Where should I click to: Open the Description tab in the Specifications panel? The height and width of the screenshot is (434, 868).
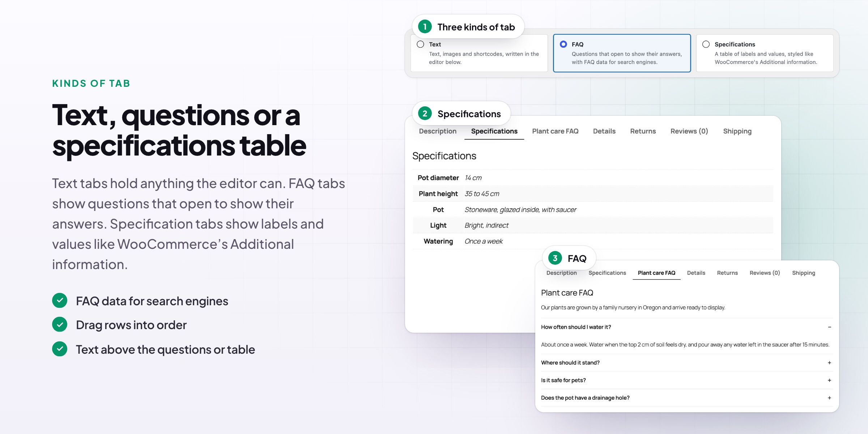pos(438,131)
